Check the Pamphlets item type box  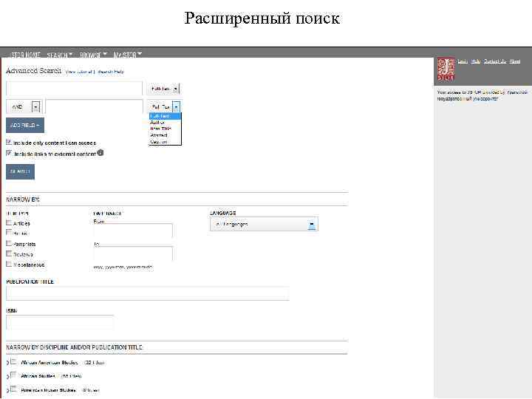point(9,243)
